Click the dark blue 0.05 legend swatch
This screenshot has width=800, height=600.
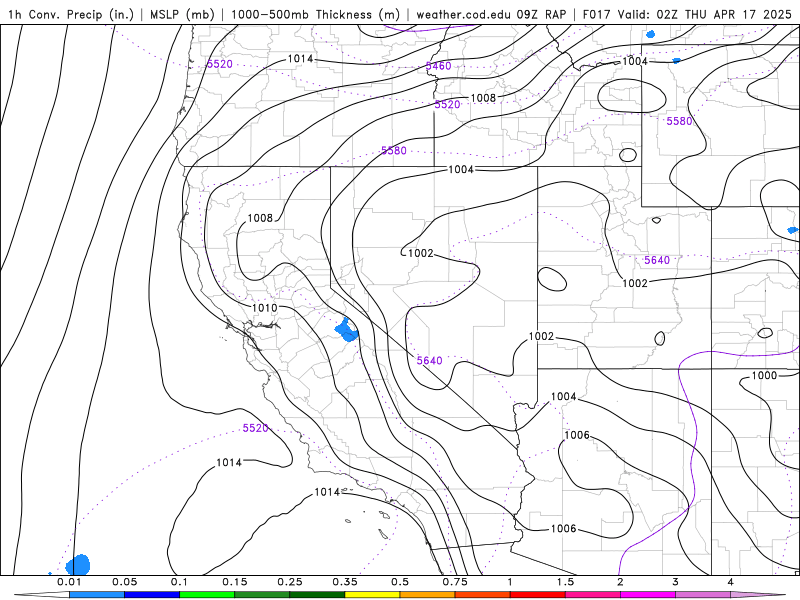[x=152, y=595]
